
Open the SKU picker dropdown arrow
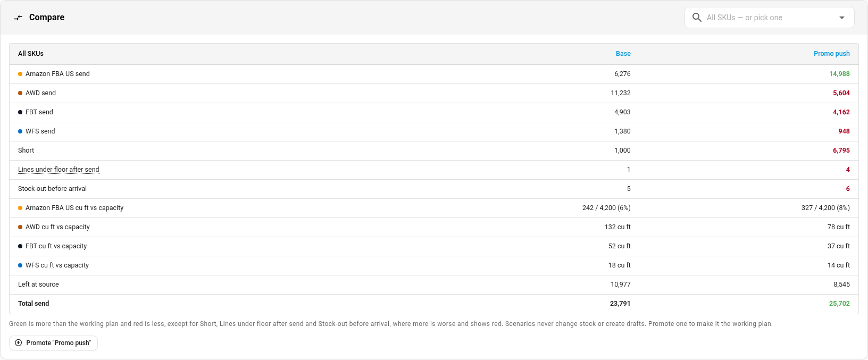point(842,18)
